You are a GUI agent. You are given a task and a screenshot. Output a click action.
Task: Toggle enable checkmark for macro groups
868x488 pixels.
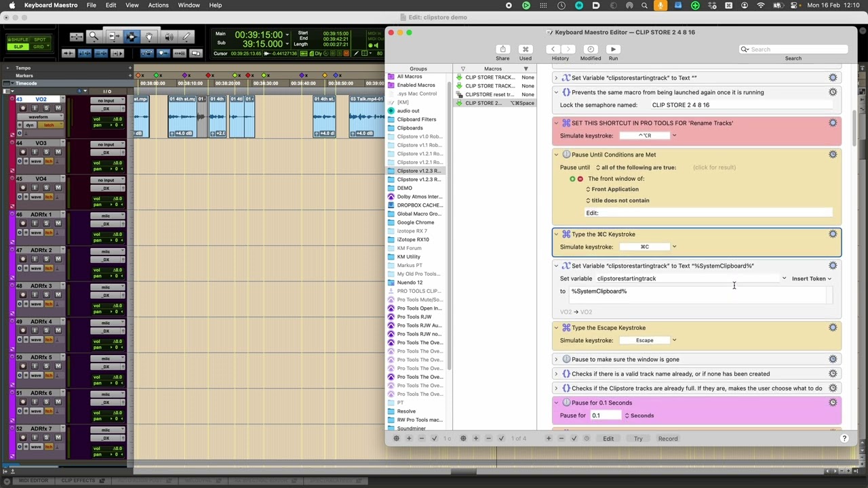[435, 439]
